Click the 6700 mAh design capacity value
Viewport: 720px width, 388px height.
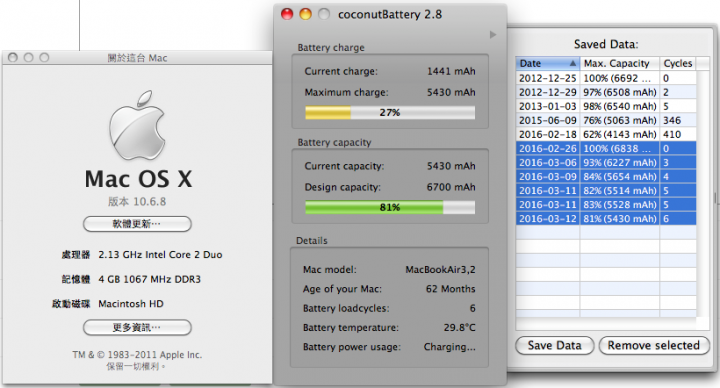click(x=451, y=187)
